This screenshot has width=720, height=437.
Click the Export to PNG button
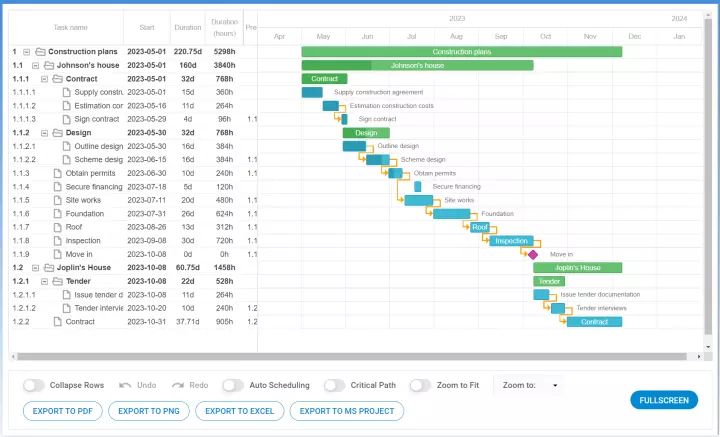149,411
